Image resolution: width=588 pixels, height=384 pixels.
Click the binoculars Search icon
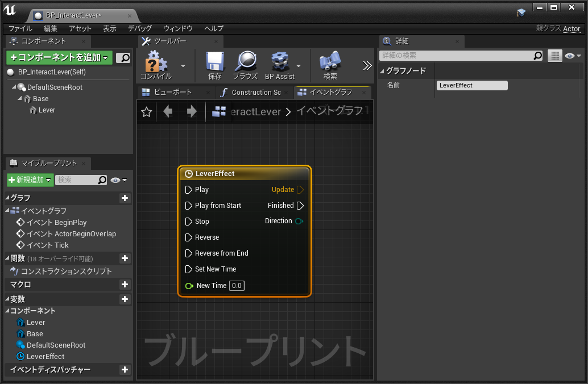click(x=330, y=65)
